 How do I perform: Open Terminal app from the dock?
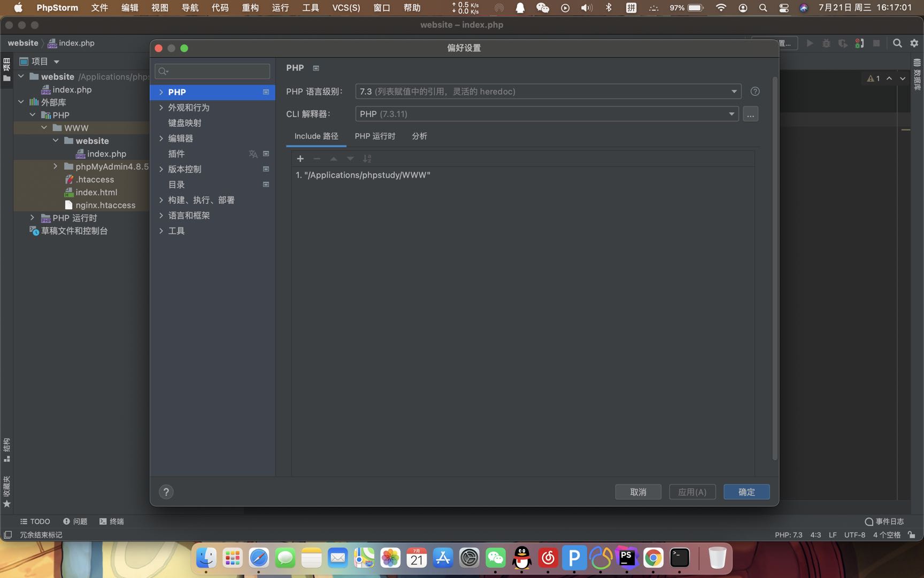[x=679, y=558]
